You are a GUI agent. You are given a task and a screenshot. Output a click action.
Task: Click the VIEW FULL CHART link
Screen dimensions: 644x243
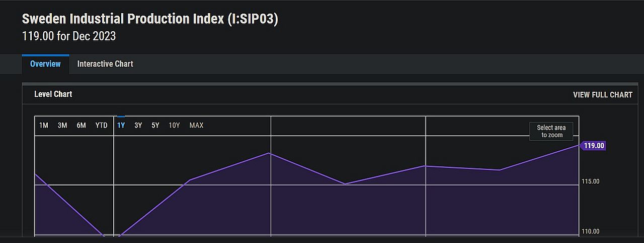602,95
